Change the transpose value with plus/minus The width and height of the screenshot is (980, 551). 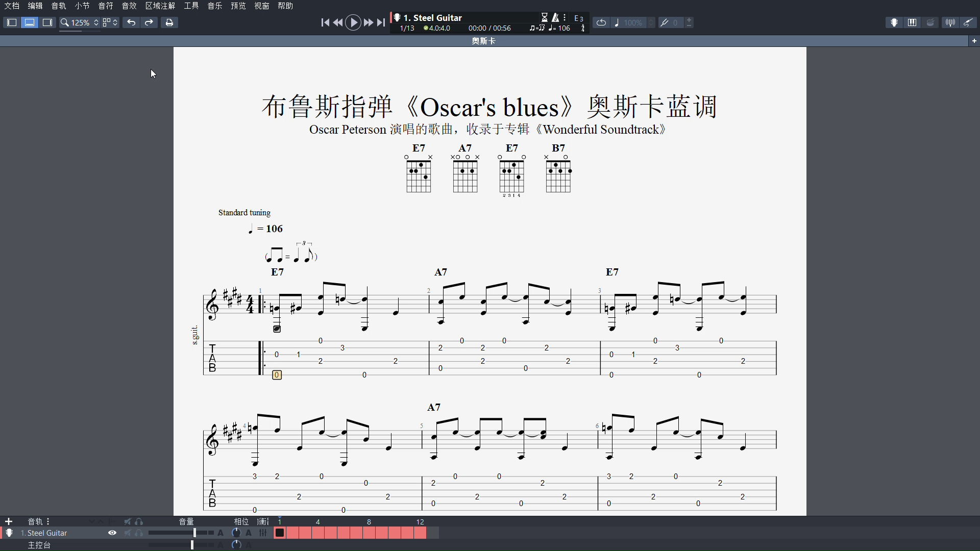689,22
